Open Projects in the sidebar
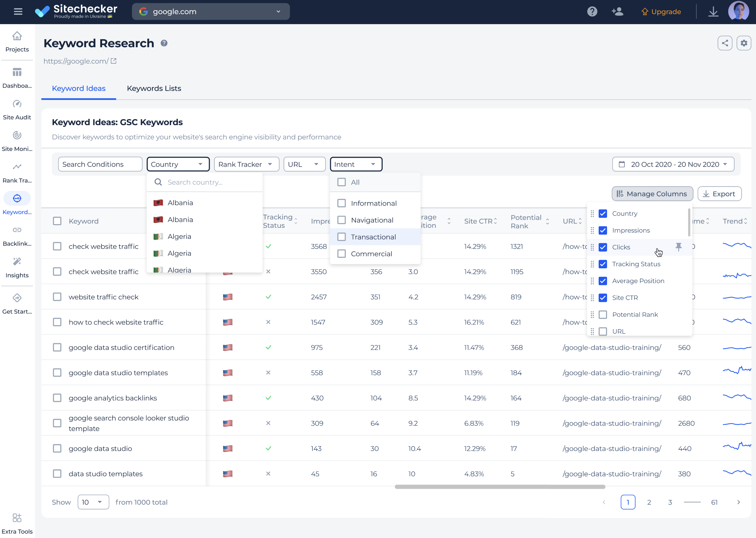 [x=17, y=42]
